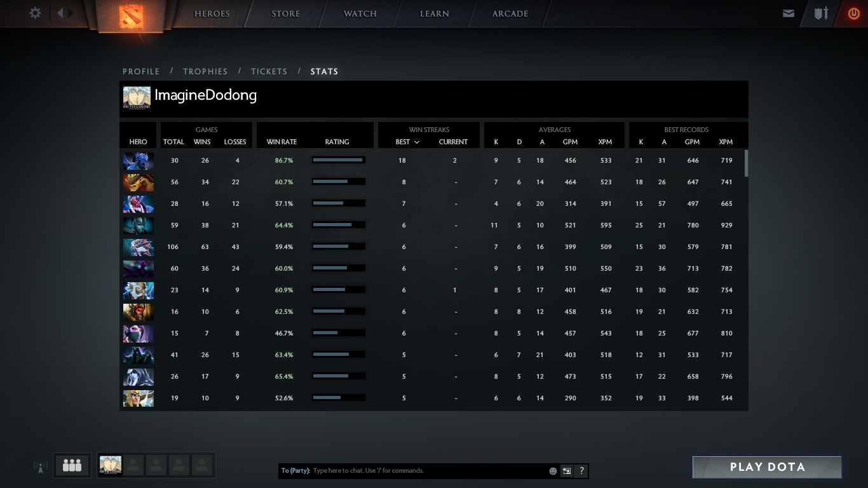This screenshot has height=488, width=868.
Task: Click the chat window toggle icon next to smiley
Action: 567,471
